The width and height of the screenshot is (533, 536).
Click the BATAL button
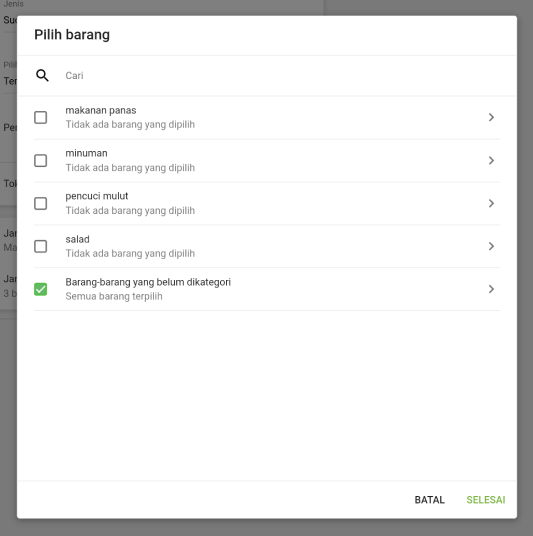(429, 500)
